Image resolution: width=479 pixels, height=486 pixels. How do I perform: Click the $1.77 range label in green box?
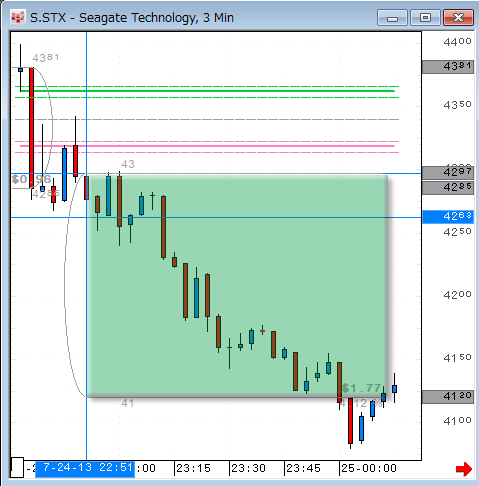[362, 388]
